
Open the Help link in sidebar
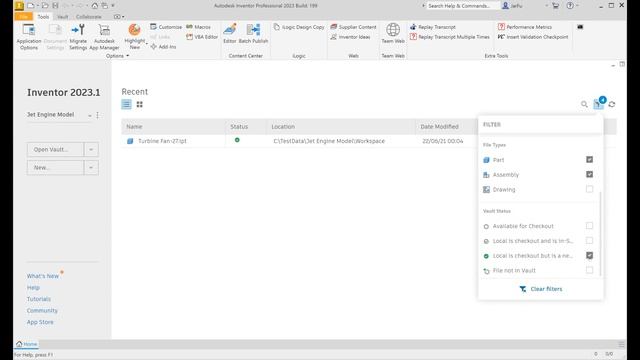(33, 288)
